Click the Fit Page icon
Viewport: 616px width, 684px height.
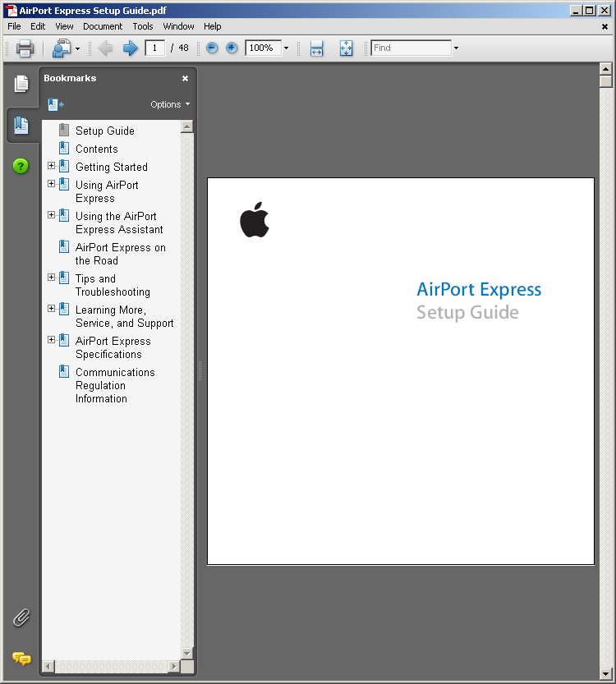[346, 48]
